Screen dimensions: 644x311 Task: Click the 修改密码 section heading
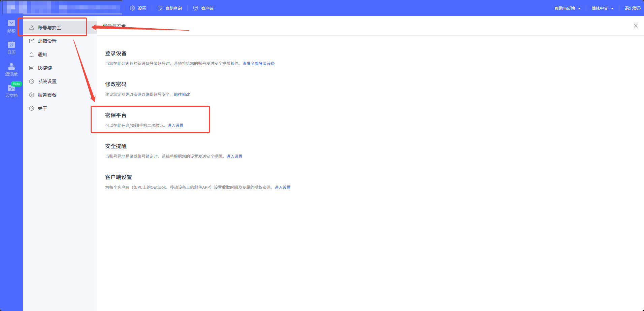pyautogui.click(x=116, y=84)
